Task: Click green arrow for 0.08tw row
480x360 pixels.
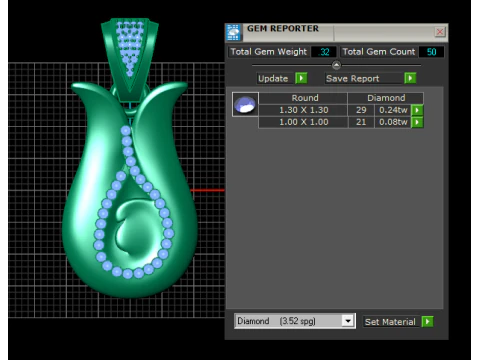Action: pos(417,122)
